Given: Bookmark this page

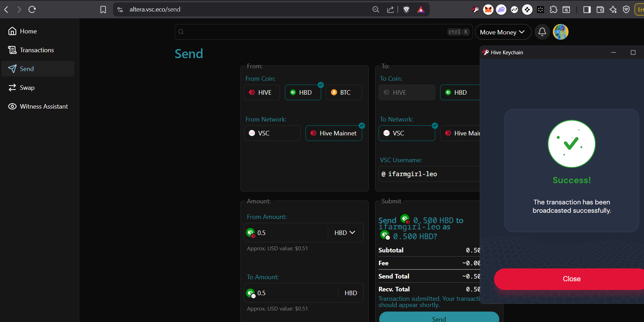Looking at the screenshot, I should coord(103,9).
